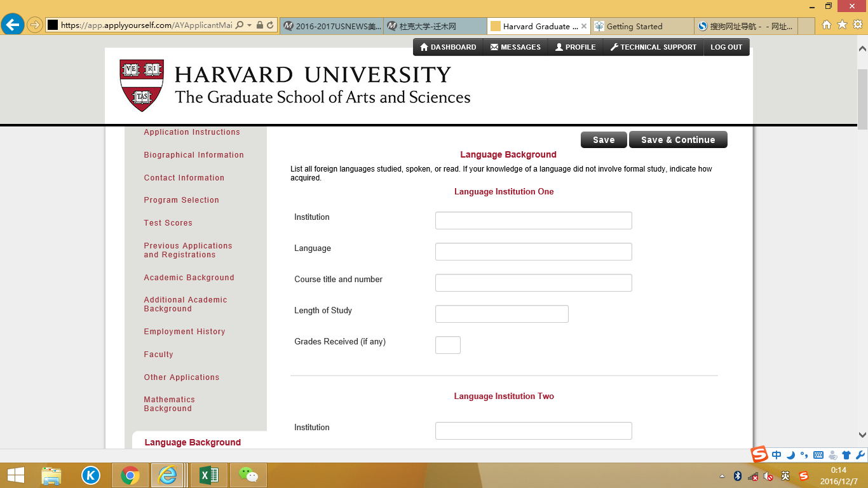Click the Save button
The image size is (868, 488).
(604, 140)
